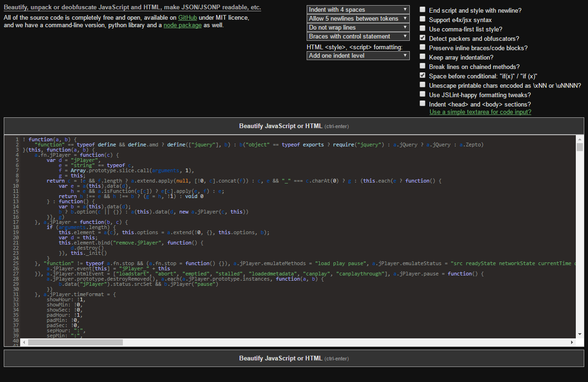Open 'Braces with control statement' dropdown

click(358, 37)
